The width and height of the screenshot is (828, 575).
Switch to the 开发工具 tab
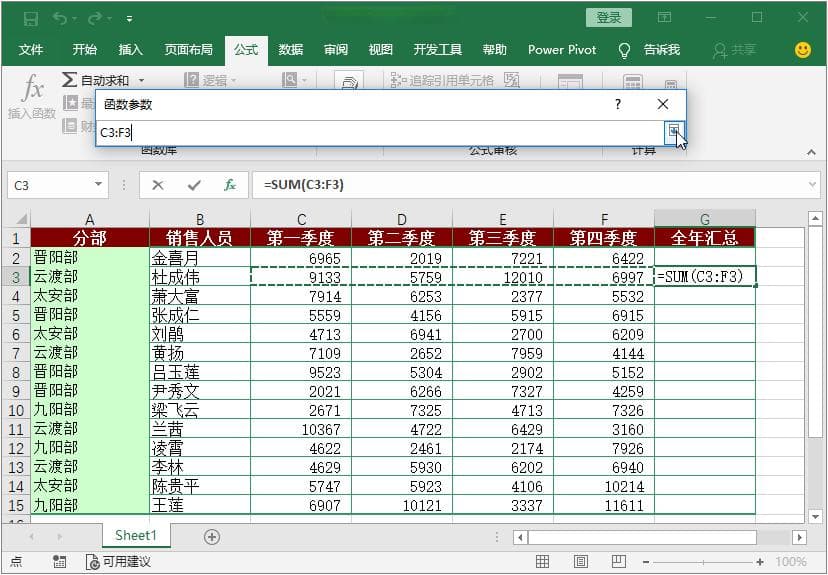click(x=437, y=50)
